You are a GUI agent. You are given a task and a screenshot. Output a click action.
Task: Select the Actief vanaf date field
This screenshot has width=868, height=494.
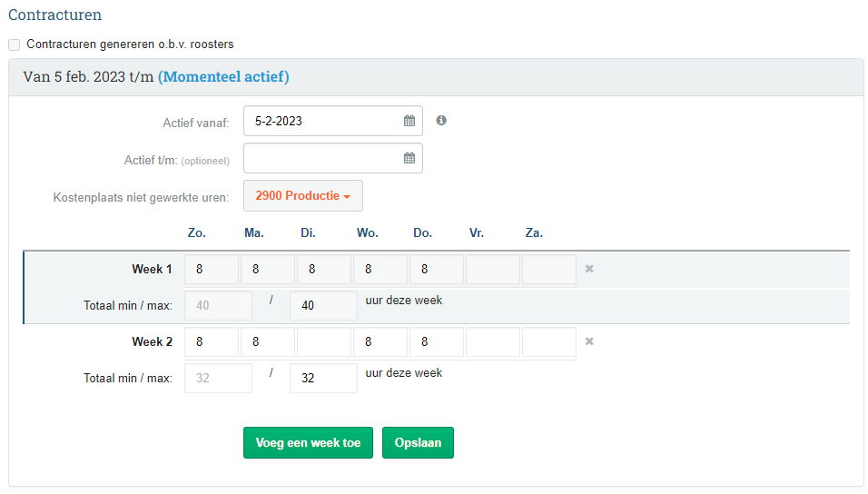(x=322, y=121)
